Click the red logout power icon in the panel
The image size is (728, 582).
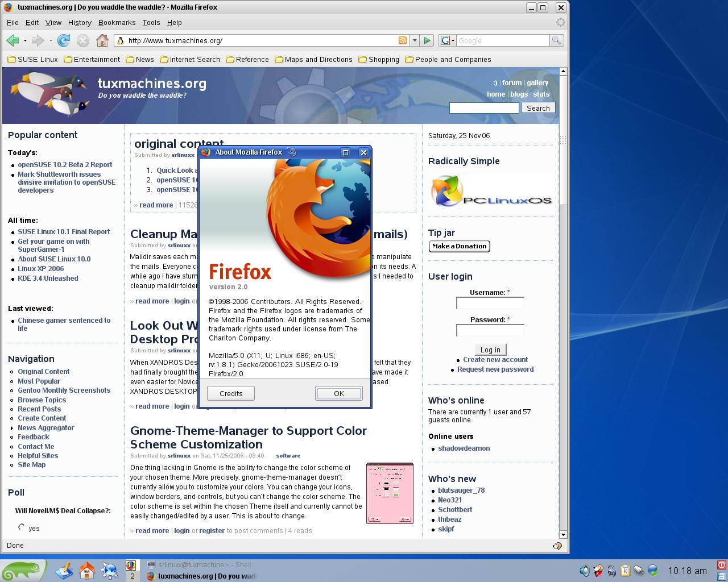pyautogui.click(x=722, y=565)
